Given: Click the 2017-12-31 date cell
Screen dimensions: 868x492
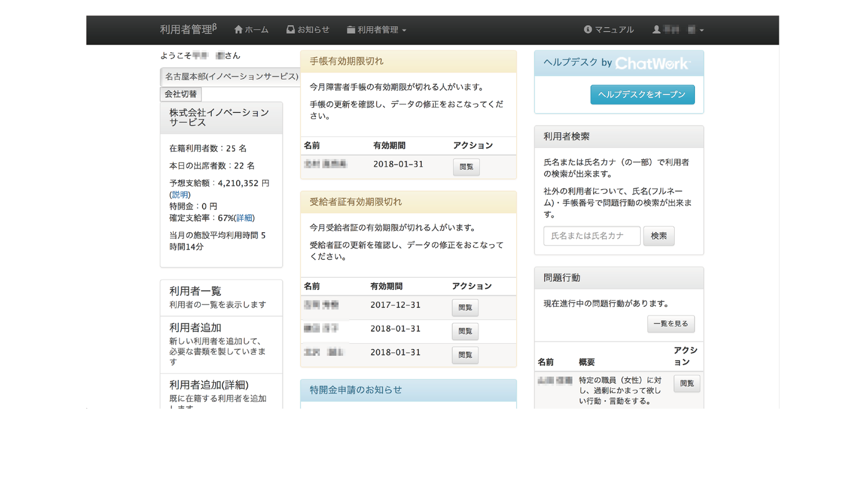Looking at the screenshot, I should coord(395,305).
